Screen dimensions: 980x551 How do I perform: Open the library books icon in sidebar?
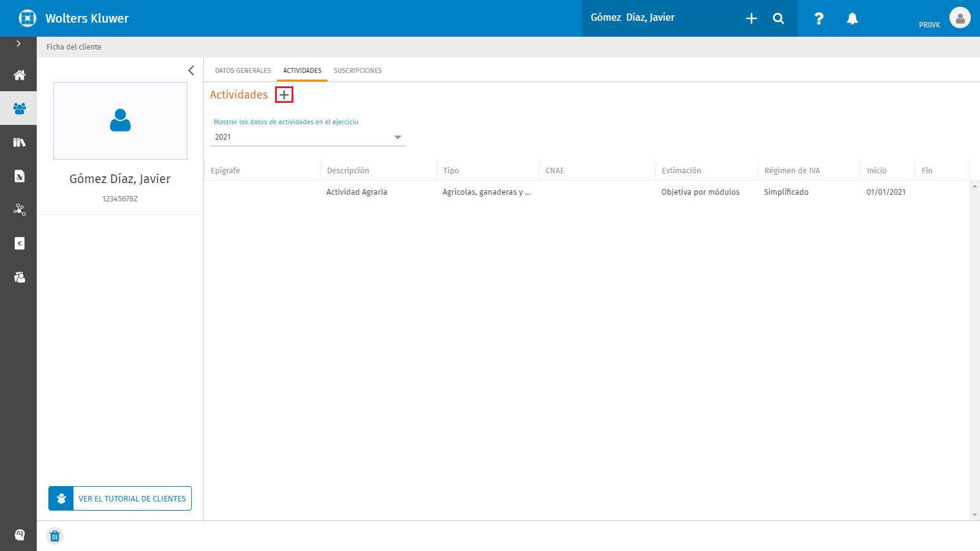pyautogui.click(x=20, y=142)
